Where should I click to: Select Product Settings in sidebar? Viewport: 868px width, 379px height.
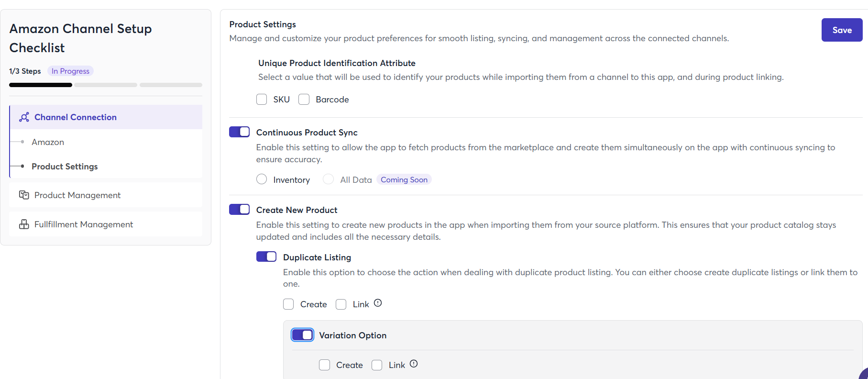coord(65,167)
